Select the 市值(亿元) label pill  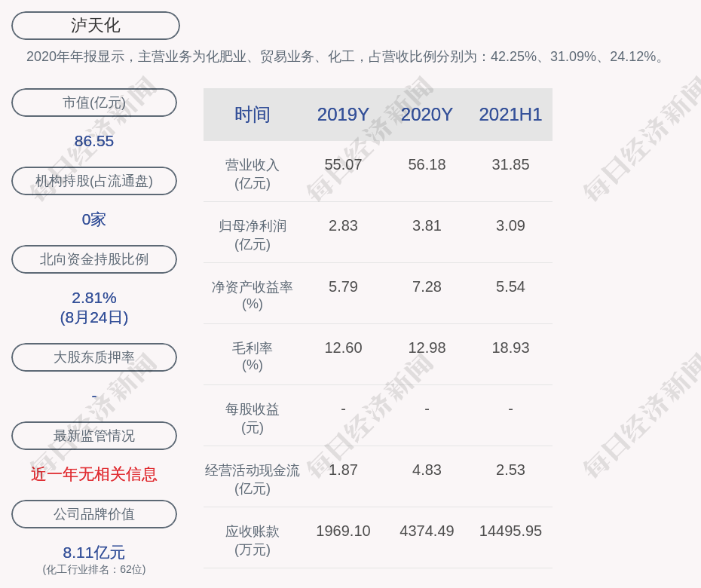[x=94, y=103]
